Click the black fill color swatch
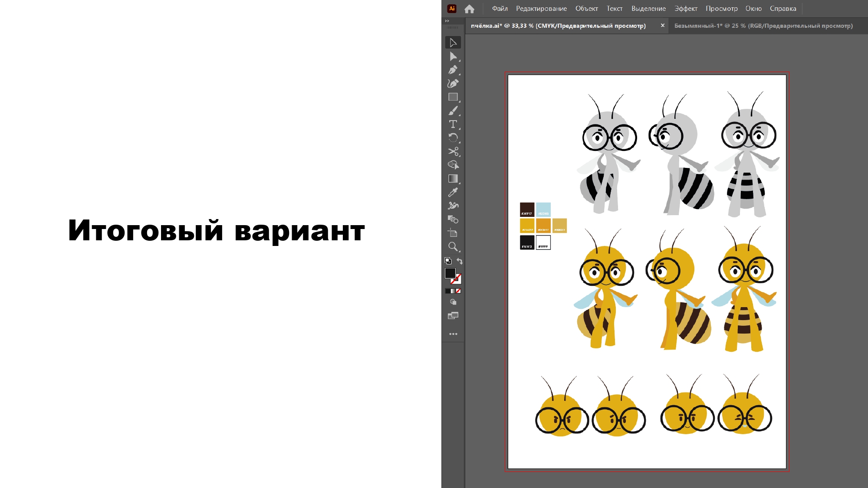The height and width of the screenshot is (488, 868). 450,273
